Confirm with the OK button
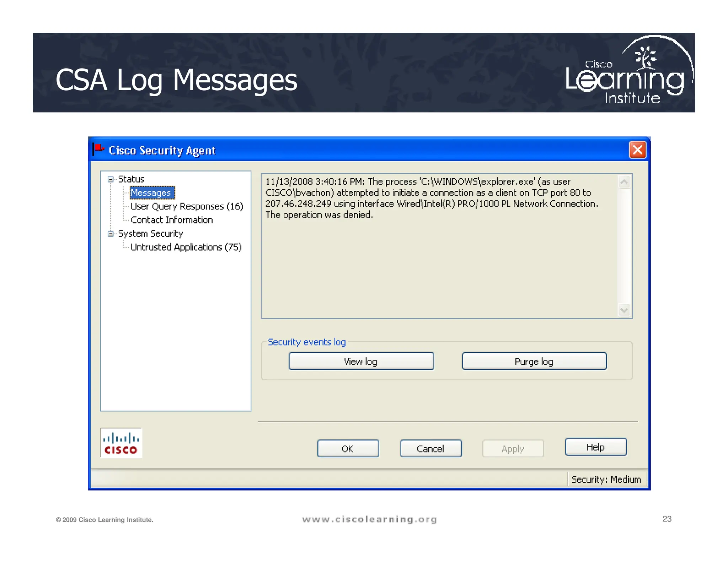Image resolution: width=728 pixels, height=562 pixels. tap(348, 449)
